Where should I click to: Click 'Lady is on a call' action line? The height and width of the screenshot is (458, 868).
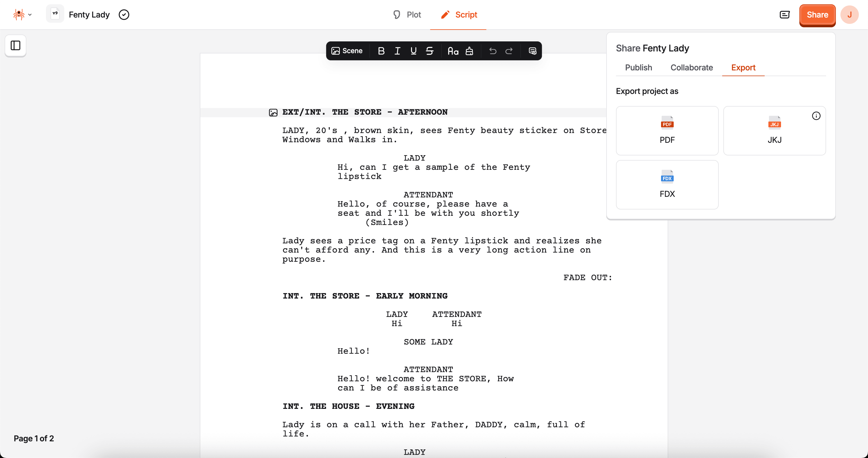tap(434, 429)
